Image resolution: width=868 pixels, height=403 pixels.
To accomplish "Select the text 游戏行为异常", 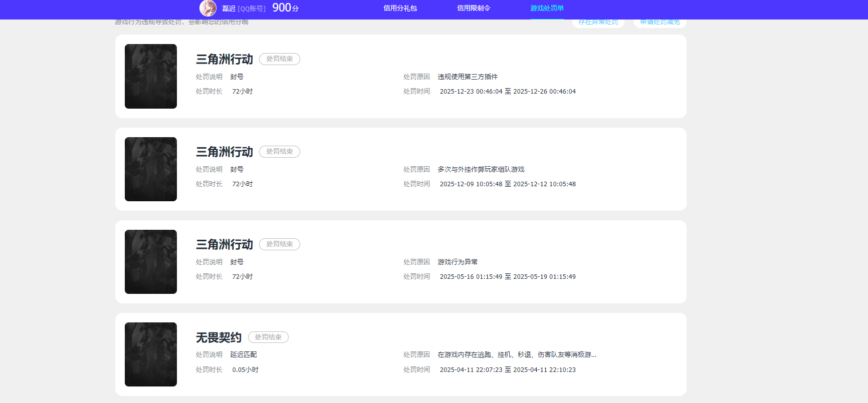I will pyautogui.click(x=458, y=262).
